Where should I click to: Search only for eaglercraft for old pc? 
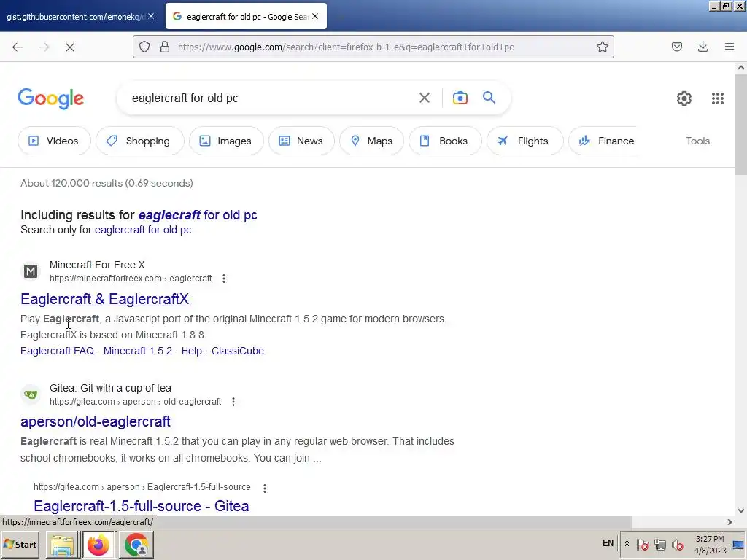tap(143, 230)
